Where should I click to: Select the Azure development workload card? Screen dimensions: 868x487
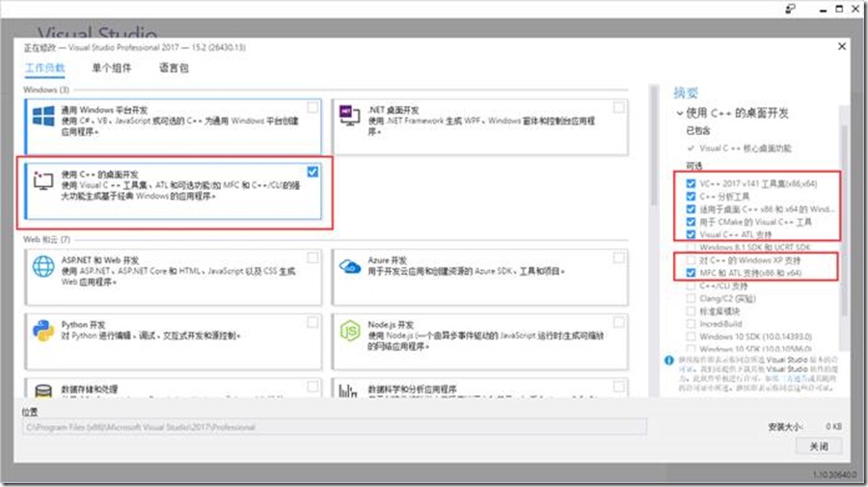(x=480, y=277)
